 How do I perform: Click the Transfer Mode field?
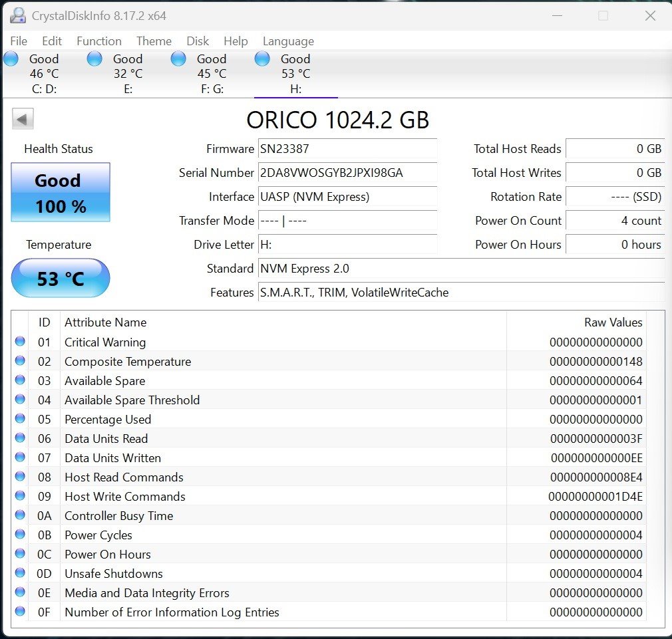pos(347,221)
